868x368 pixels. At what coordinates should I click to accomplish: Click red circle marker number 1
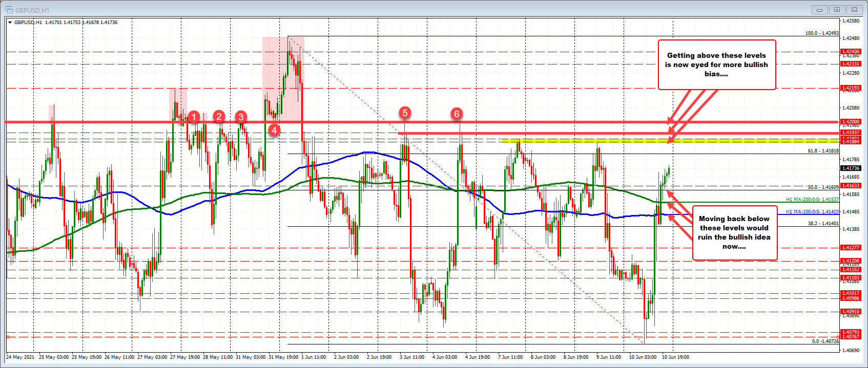tap(194, 117)
